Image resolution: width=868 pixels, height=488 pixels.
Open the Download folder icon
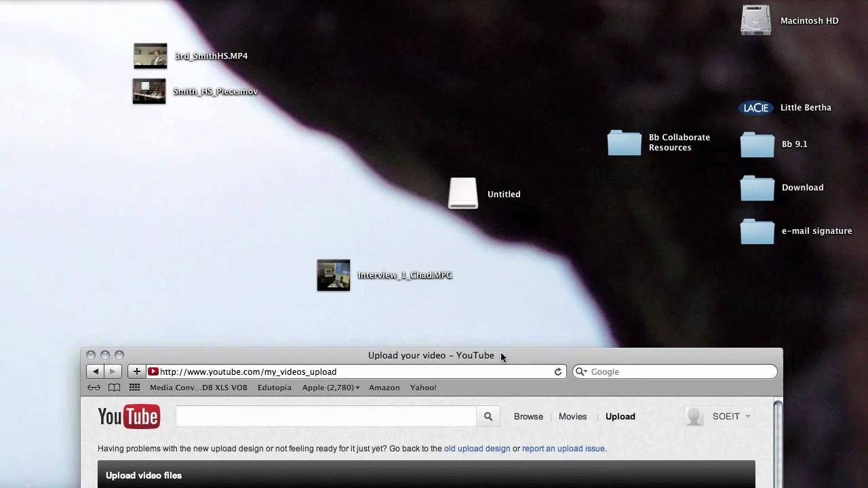click(x=757, y=188)
